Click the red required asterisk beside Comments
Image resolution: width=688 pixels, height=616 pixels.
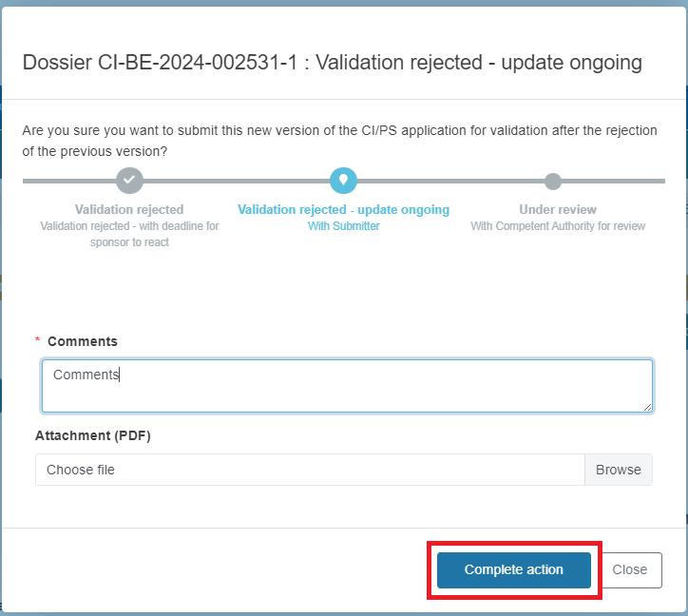pos(38,340)
